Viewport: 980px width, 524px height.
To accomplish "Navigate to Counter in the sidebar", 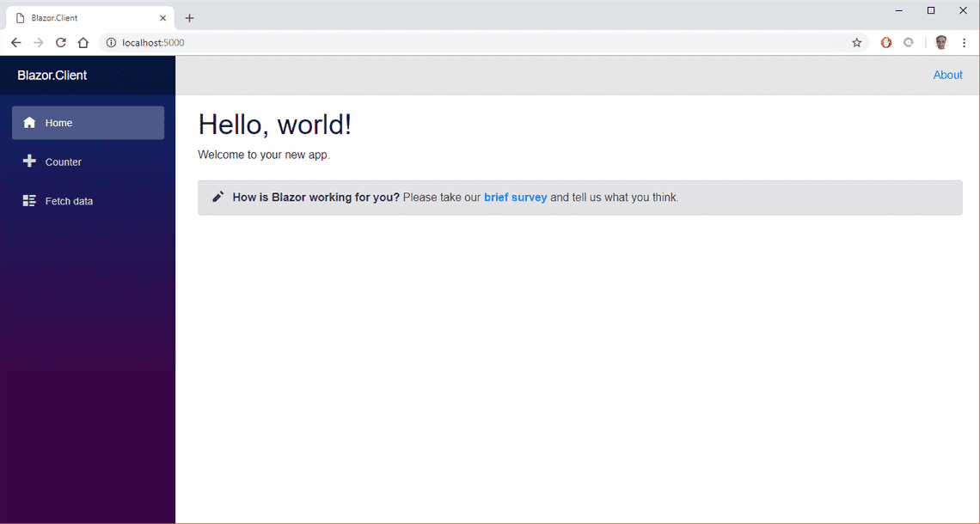I will (x=64, y=161).
